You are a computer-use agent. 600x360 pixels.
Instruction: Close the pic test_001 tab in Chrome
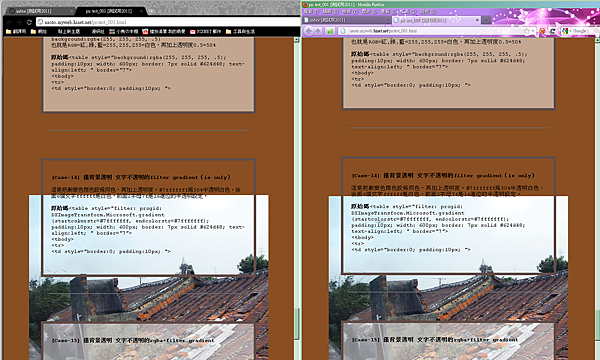click(x=141, y=11)
